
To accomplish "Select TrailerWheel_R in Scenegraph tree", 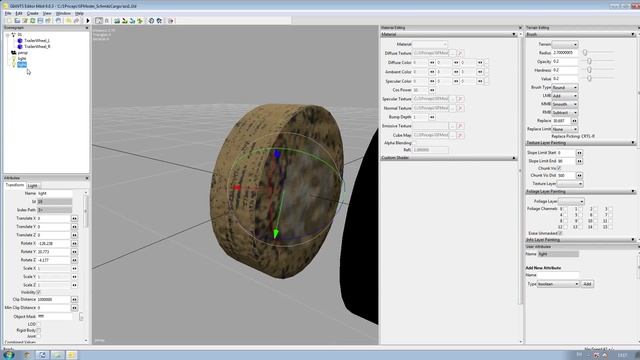I will 37,47.
